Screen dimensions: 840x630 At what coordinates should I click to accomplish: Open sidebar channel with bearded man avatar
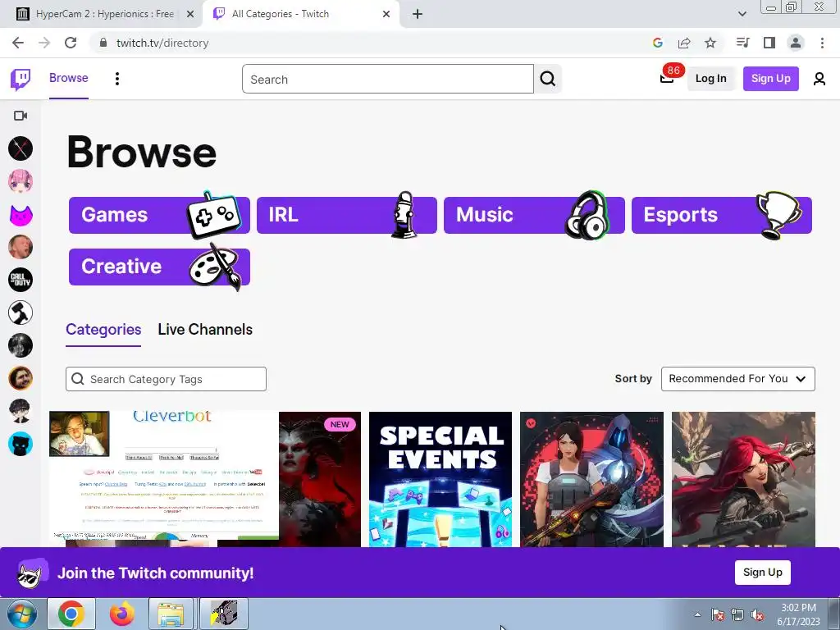21,378
